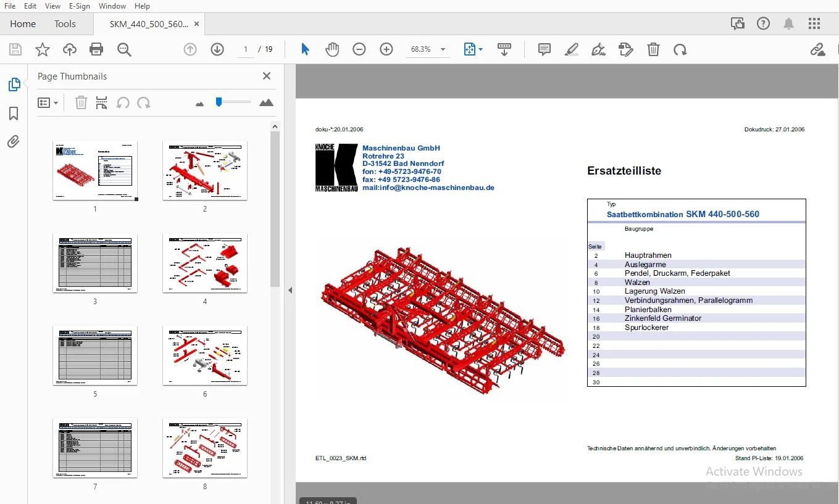Click the edit PDF tool icon
Screen dimensions: 839x504
point(625,49)
